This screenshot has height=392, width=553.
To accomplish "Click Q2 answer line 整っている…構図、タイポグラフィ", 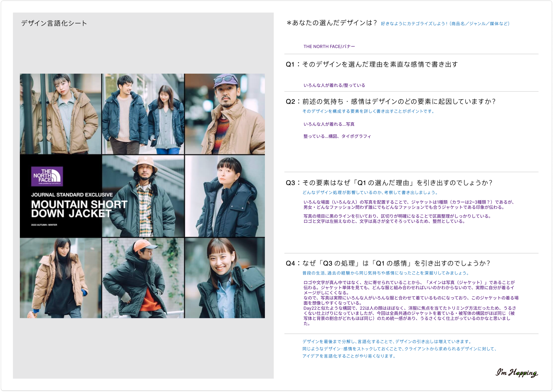I will click(x=337, y=136).
